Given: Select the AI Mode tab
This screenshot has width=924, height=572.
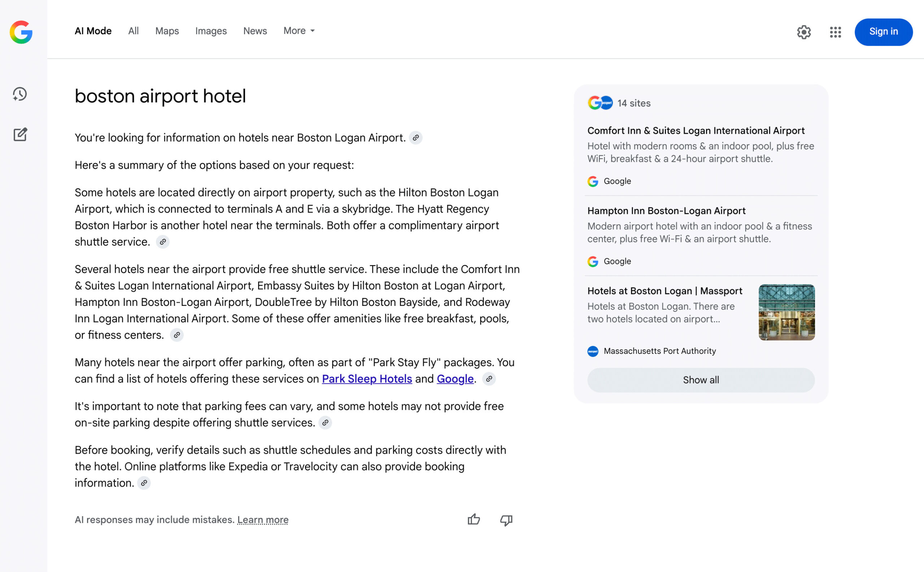Looking at the screenshot, I should coord(93,31).
